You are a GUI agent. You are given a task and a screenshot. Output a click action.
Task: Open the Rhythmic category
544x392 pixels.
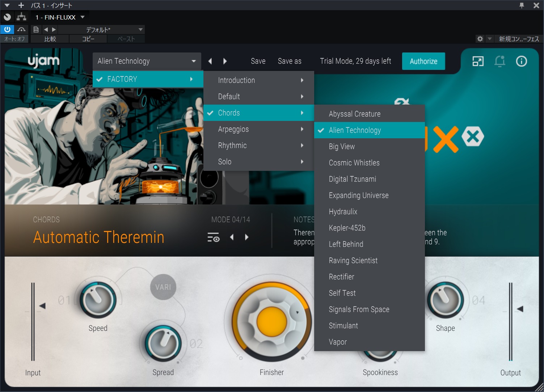coord(259,146)
